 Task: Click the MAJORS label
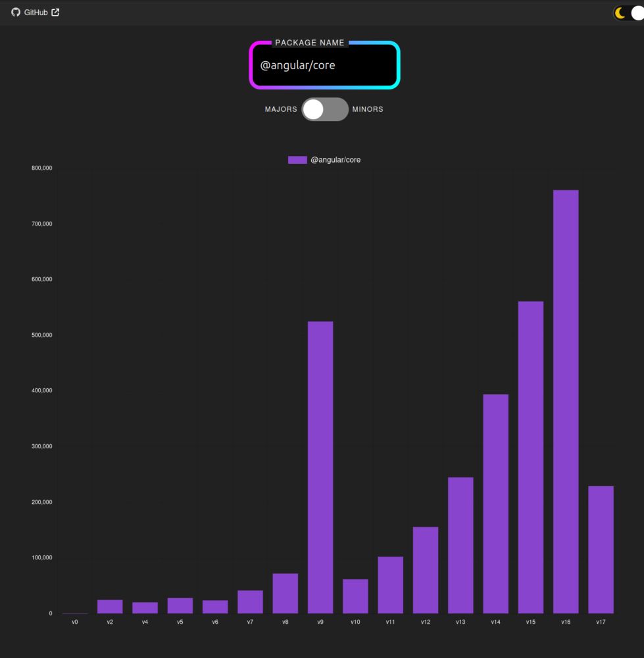click(x=281, y=109)
